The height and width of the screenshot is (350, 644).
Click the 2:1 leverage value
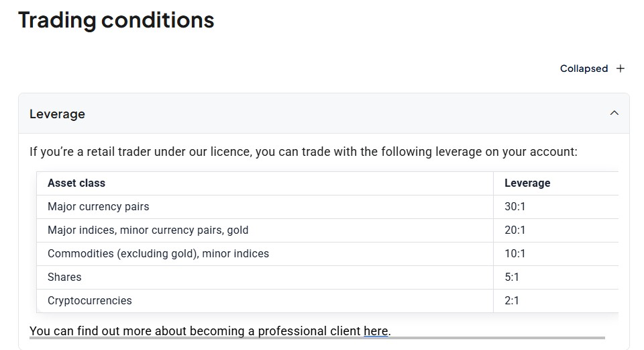512,300
